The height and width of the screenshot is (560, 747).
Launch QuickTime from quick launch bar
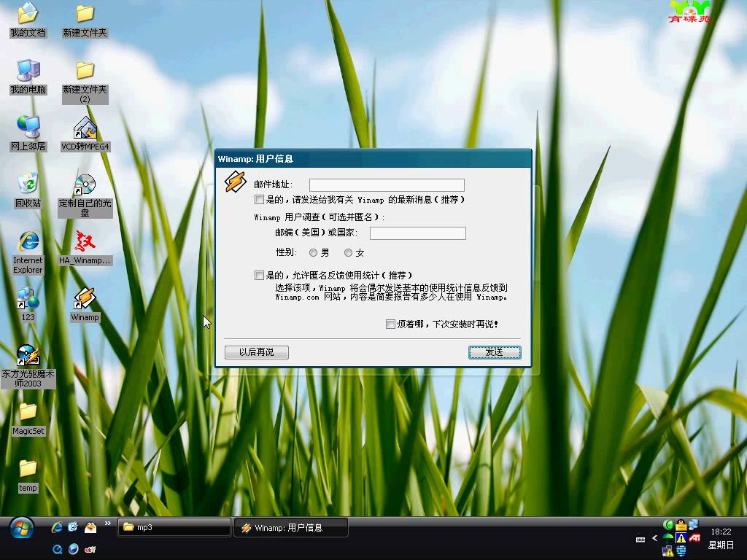[57, 550]
